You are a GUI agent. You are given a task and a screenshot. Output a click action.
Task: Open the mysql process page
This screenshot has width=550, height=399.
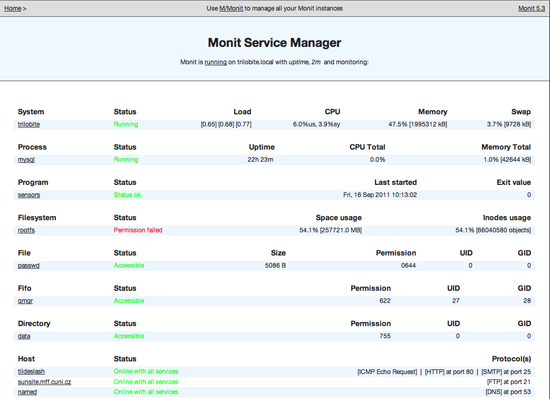[26, 160]
